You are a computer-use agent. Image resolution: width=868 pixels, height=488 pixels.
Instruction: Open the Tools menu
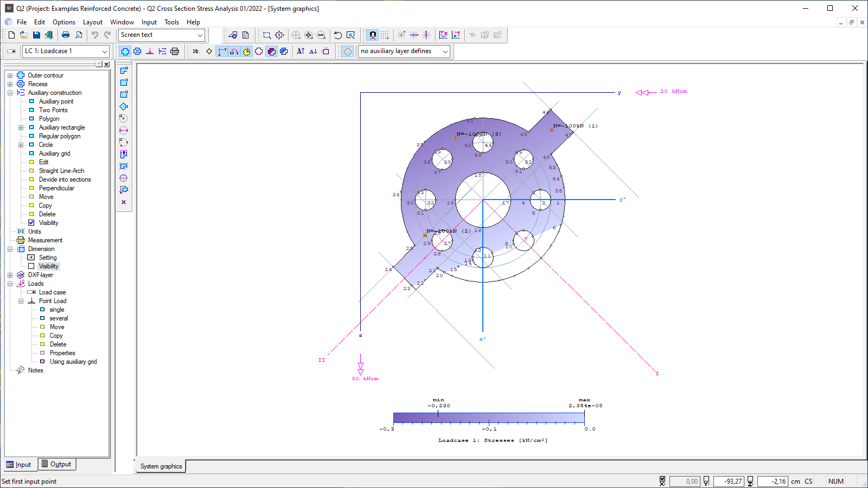tap(172, 22)
